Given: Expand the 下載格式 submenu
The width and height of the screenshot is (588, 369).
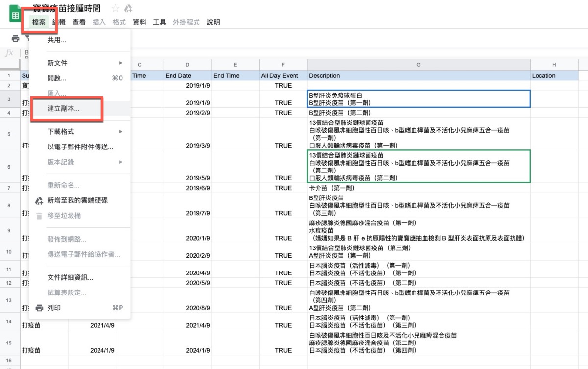Looking at the screenshot, I should click(x=121, y=132).
